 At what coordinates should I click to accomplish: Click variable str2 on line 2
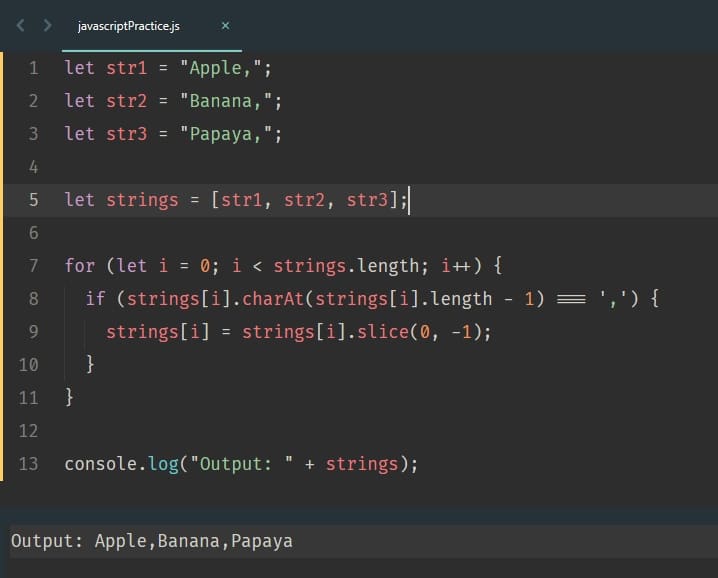(x=127, y=101)
